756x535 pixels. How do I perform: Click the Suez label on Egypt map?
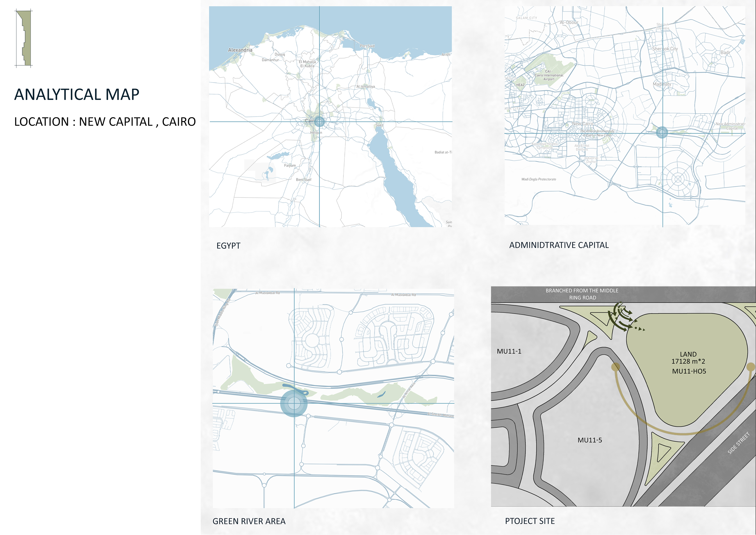coord(379,125)
